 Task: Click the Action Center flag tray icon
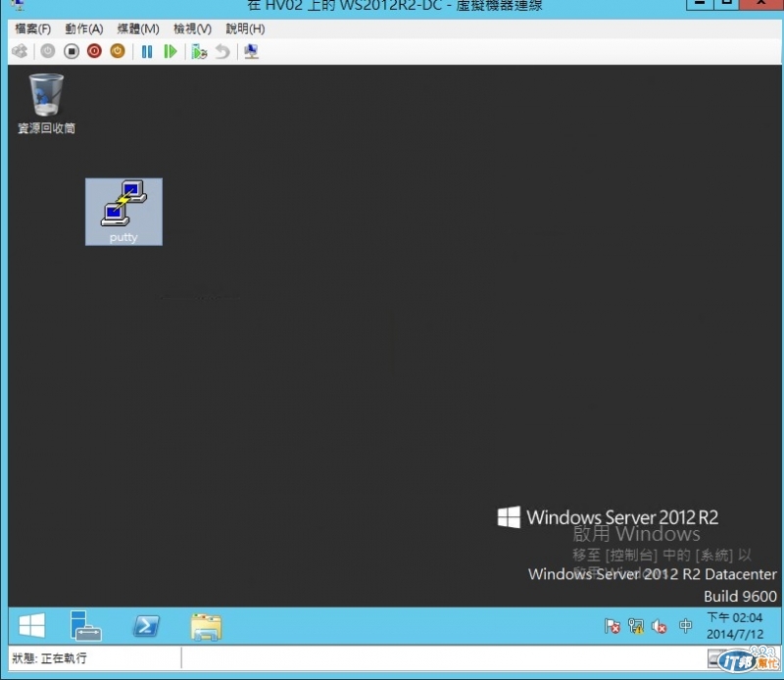point(612,626)
